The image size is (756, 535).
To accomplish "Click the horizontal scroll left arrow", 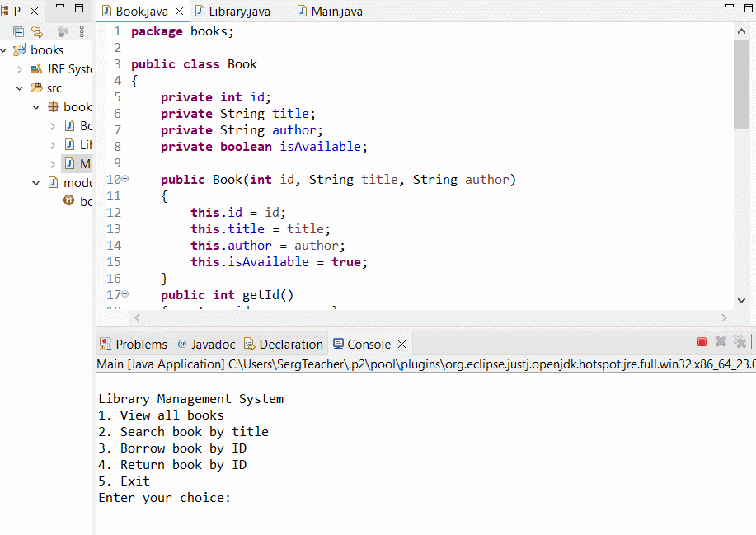I will click(138, 317).
